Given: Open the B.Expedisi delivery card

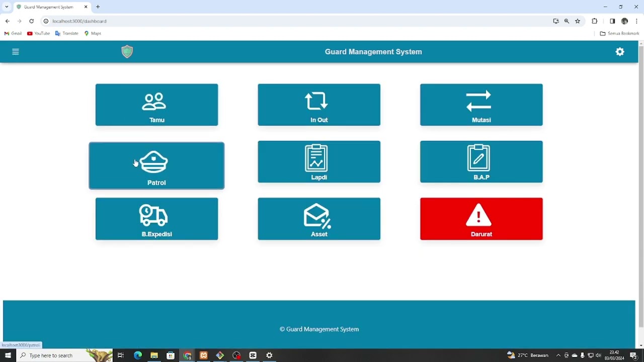Looking at the screenshot, I should (156, 219).
